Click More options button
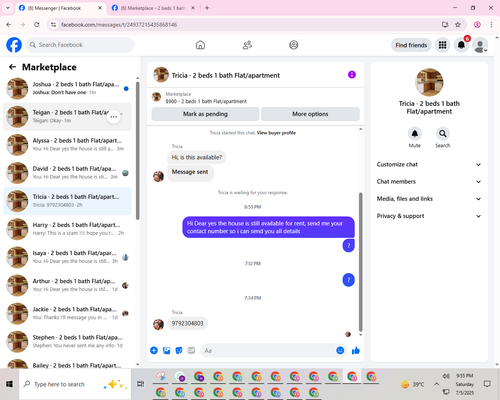The image size is (500, 400). click(x=310, y=114)
